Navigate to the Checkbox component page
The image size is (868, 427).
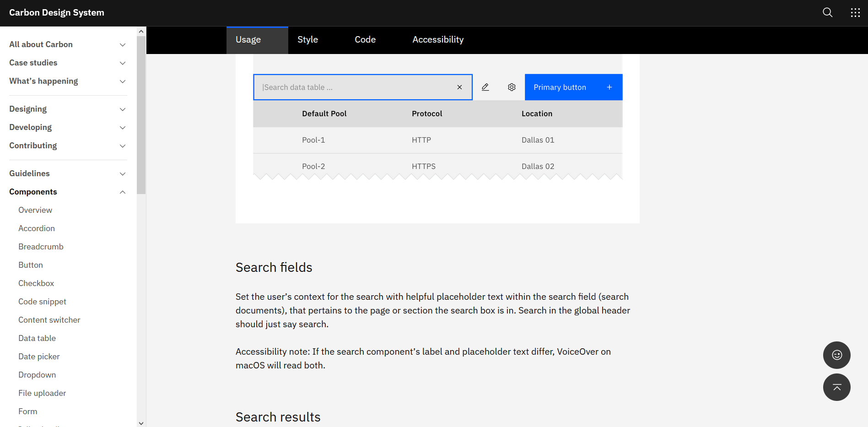click(x=36, y=283)
